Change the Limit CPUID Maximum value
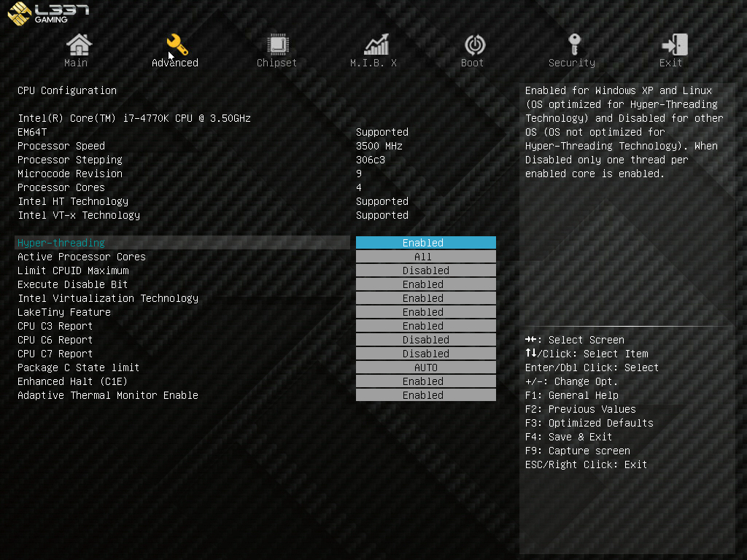Image resolution: width=747 pixels, height=560 pixels. coord(425,271)
